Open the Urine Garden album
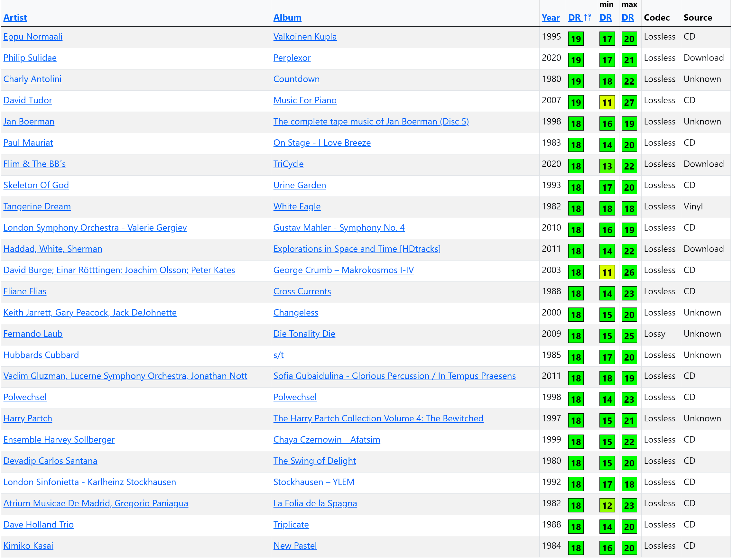 point(300,185)
